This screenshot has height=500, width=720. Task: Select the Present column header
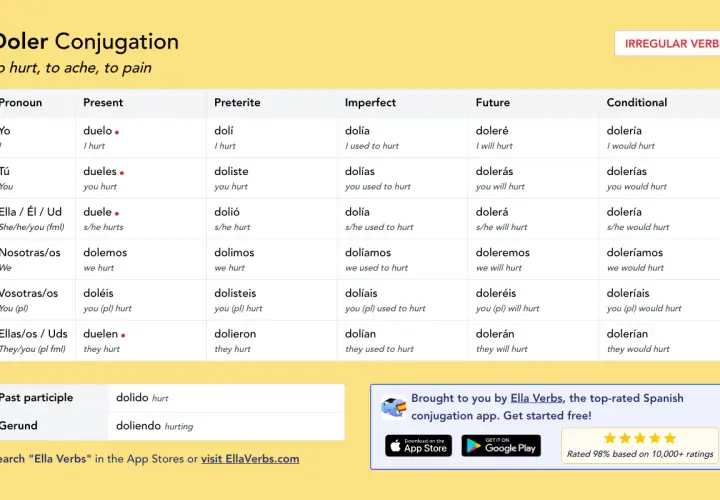coord(103,102)
